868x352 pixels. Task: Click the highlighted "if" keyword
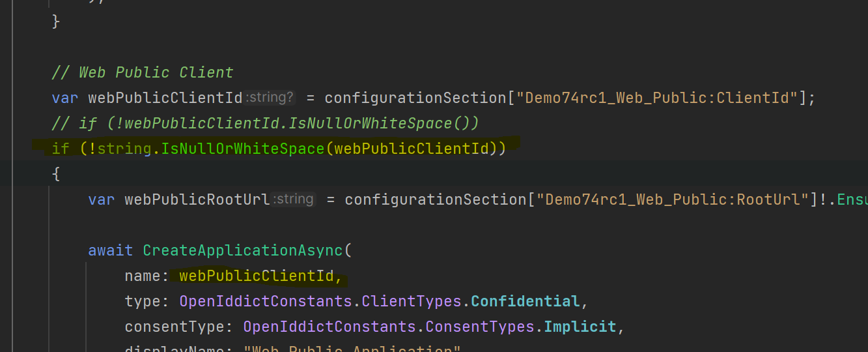pos(61,149)
